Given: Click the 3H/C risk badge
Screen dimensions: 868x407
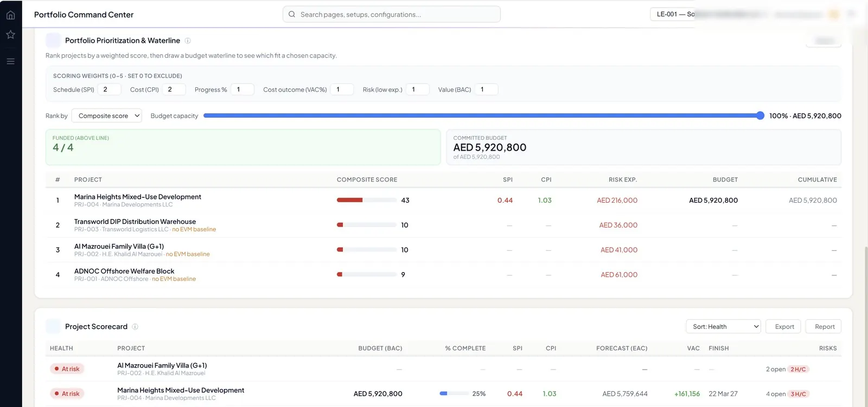Looking at the screenshot, I should (x=799, y=394).
